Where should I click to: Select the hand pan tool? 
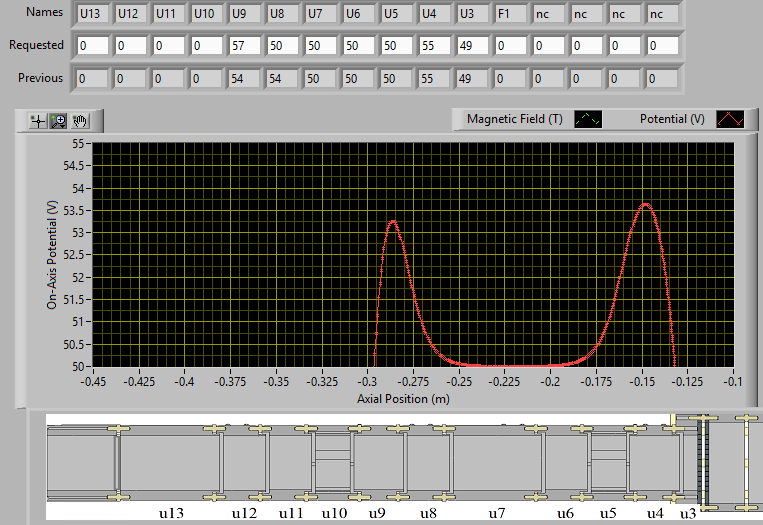80,121
